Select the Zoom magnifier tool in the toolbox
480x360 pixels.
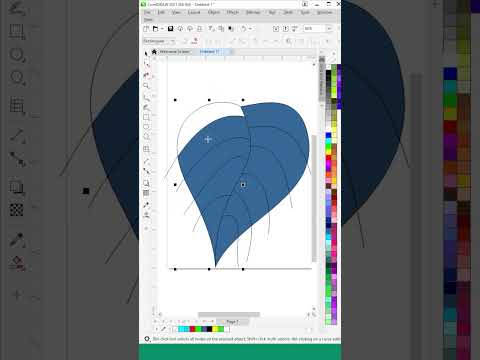[x=146, y=86]
